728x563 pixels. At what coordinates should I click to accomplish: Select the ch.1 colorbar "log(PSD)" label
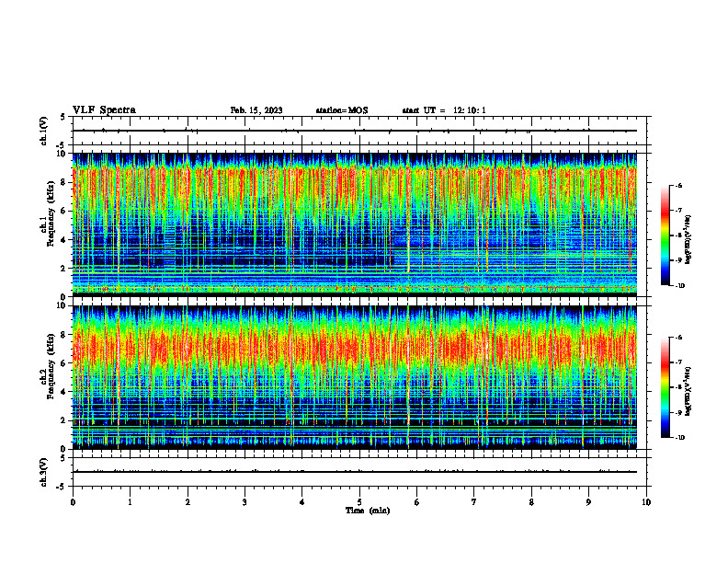[688, 240]
